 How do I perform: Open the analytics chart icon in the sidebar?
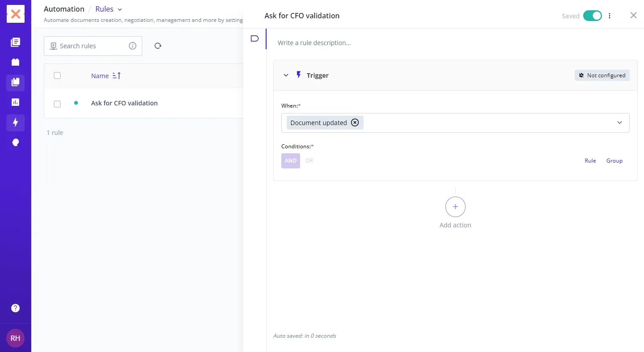15,102
